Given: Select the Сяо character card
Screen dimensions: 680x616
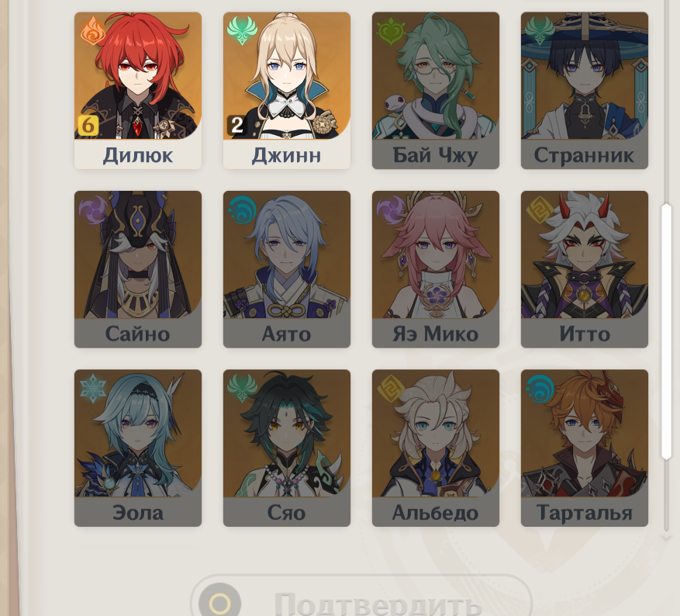Looking at the screenshot, I should point(287,448).
